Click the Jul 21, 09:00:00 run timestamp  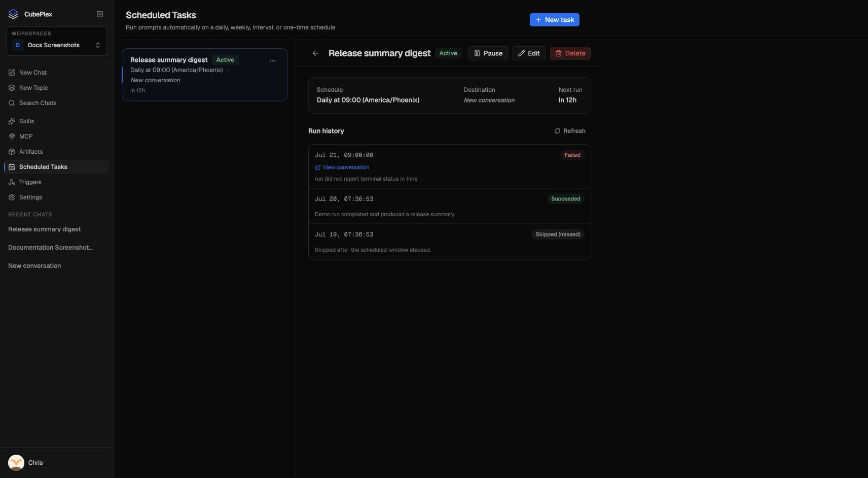pyautogui.click(x=344, y=155)
